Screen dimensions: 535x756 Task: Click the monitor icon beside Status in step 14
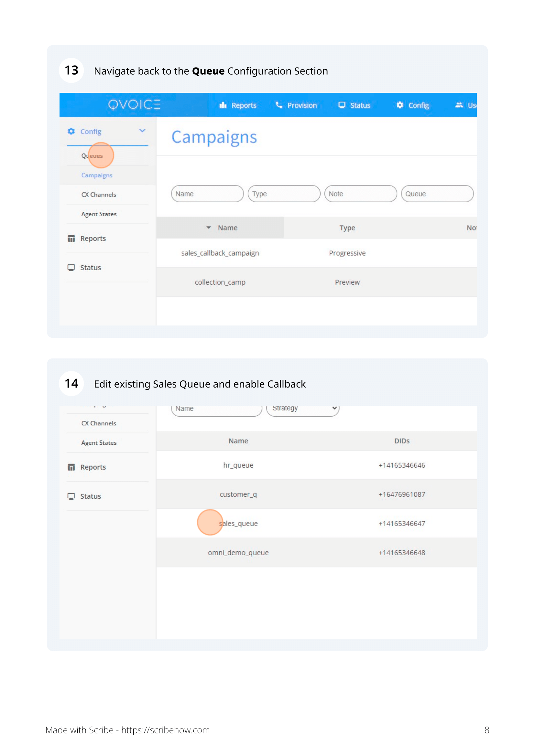coord(71,496)
